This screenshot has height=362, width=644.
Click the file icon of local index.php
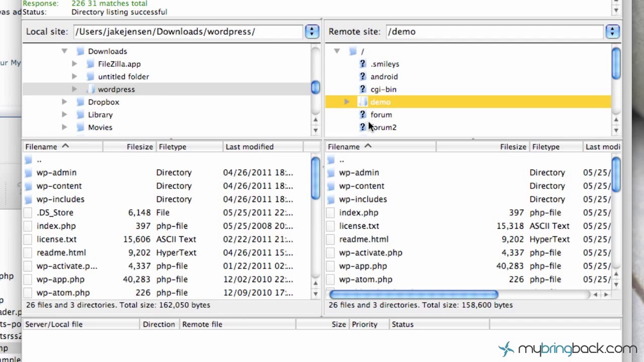(28, 226)
